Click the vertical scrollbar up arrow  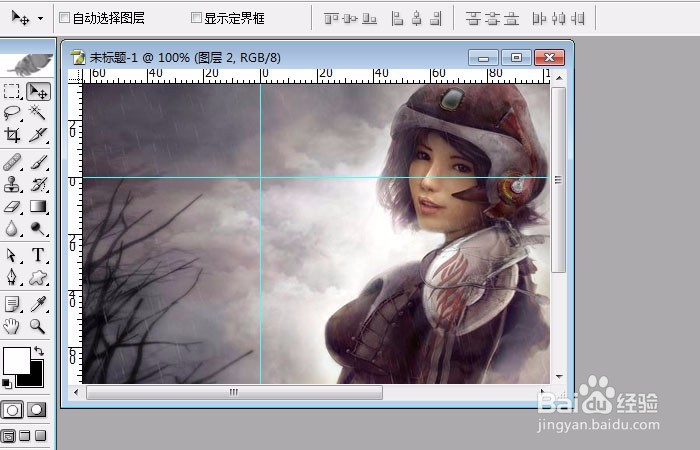[559, 78]
